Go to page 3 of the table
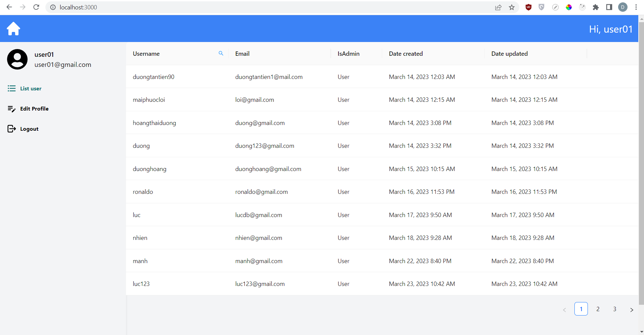 615,309
